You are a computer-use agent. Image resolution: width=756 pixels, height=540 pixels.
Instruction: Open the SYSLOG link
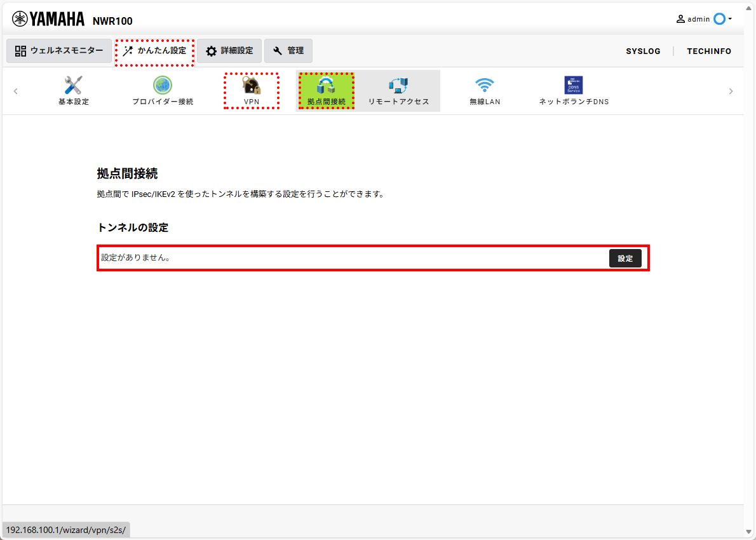tap(643, 51)
